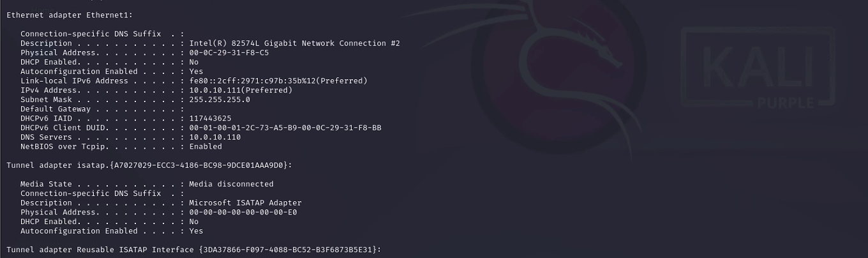Click Ethernet1's DHCP Enabled No value
The image size is (868, 258).
click(x=194, y=62)
